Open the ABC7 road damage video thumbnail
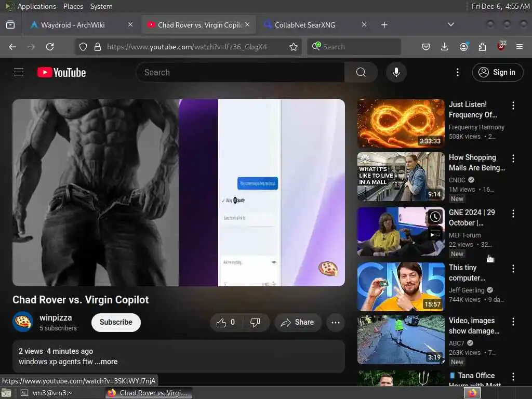The width and height of the screenshot is (532, 399). coord(401,340)
